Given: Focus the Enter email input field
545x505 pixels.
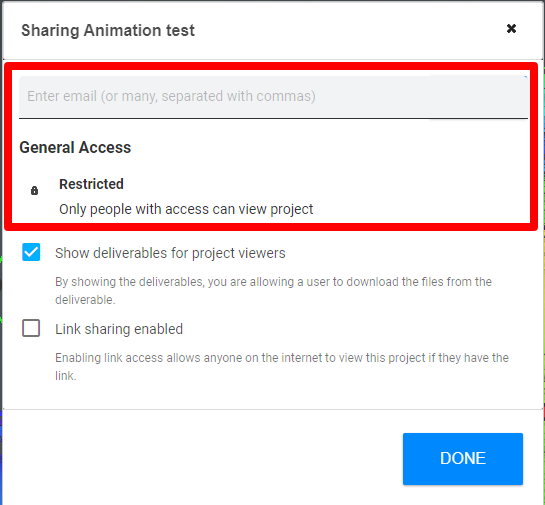Looking at the screenshot, I should point(273,97).
